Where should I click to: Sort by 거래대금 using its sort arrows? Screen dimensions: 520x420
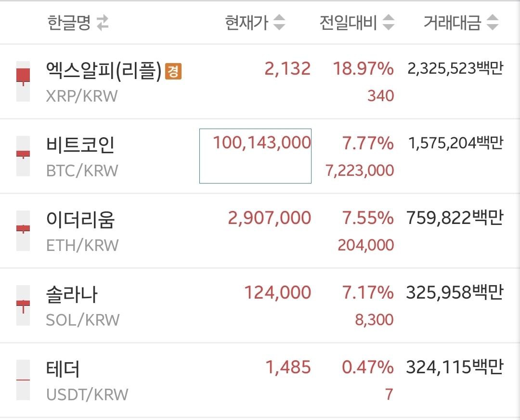coord(492,23)
